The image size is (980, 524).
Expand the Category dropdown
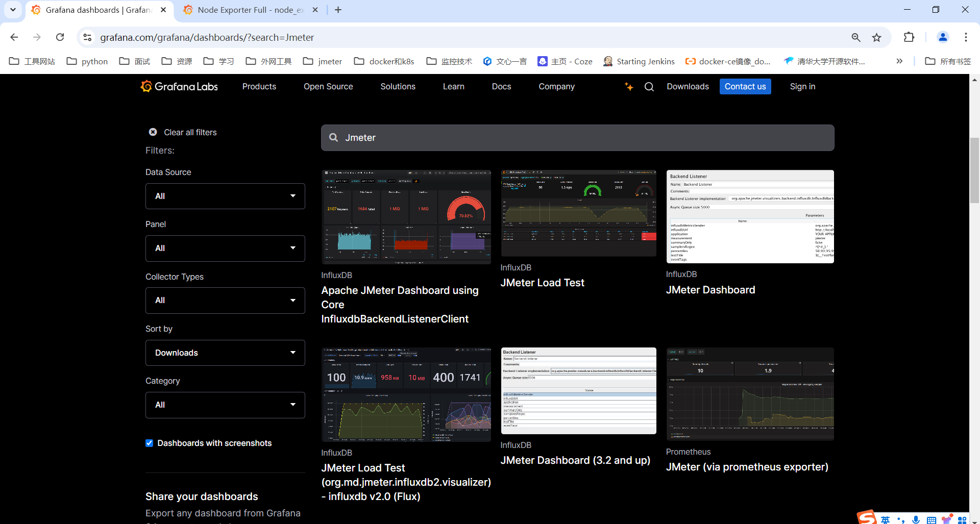(225, 405)
